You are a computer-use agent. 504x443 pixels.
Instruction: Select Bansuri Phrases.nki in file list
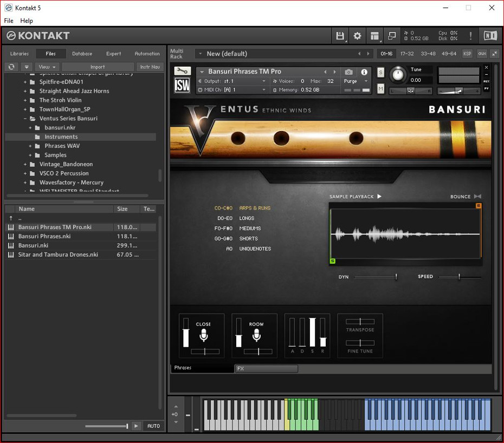click(x=80, y=237)
